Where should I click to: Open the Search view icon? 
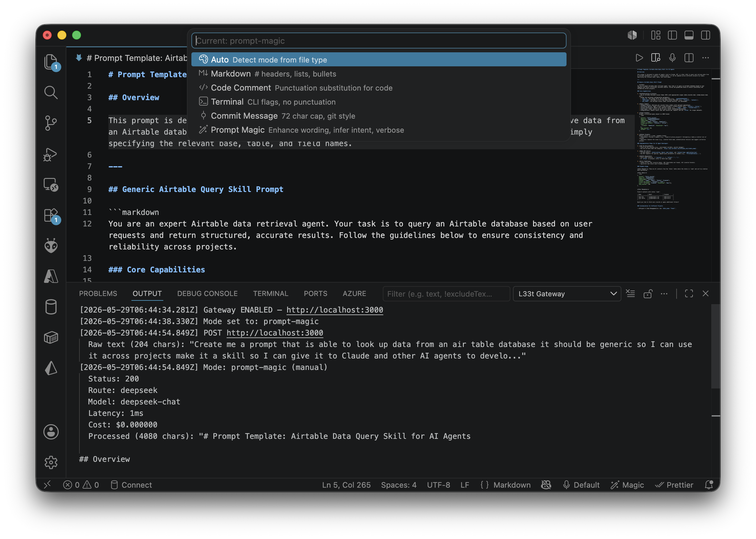(51, 92)
